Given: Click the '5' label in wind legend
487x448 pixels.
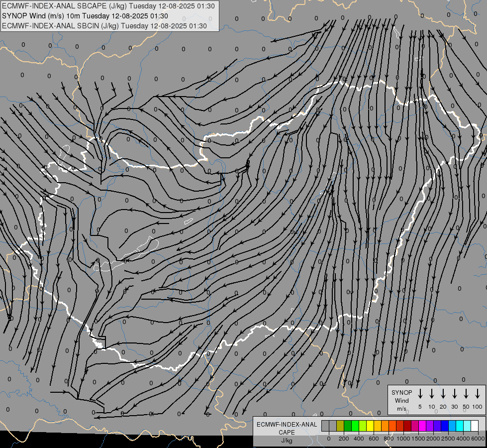Looking at the screenshot, I should [420, 407].
